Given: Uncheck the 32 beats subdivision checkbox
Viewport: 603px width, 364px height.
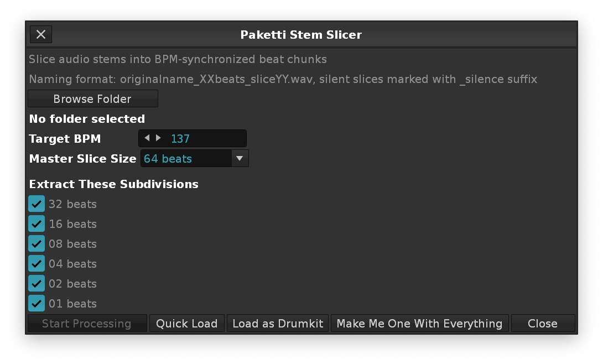Looking at the screenshot, I should pos(37,204).
